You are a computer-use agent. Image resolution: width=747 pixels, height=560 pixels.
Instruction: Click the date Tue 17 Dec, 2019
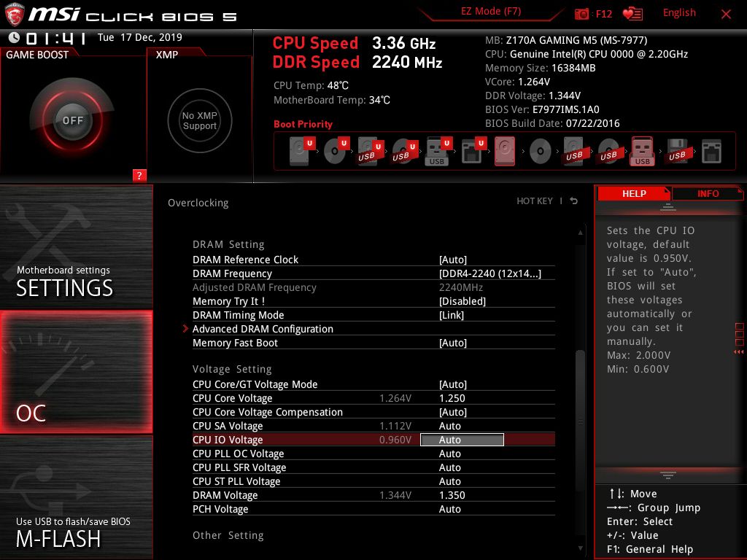coord(139,37)
